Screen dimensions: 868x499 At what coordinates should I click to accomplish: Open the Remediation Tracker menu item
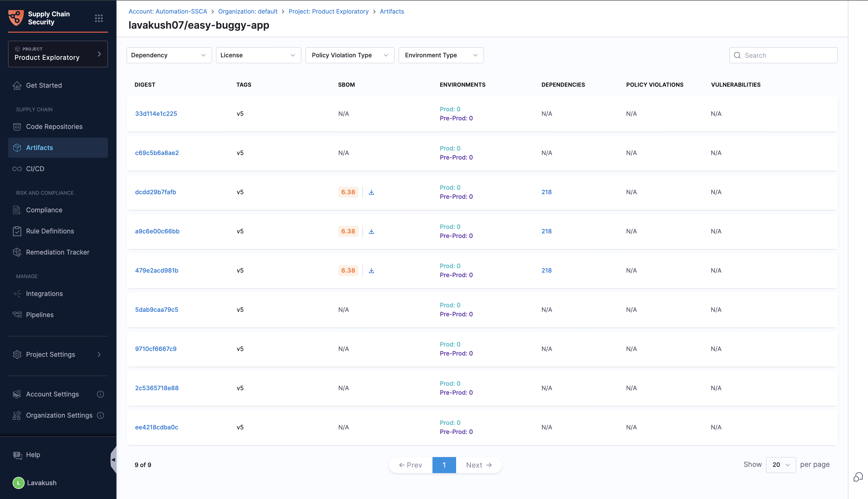[x=58, y=252]
